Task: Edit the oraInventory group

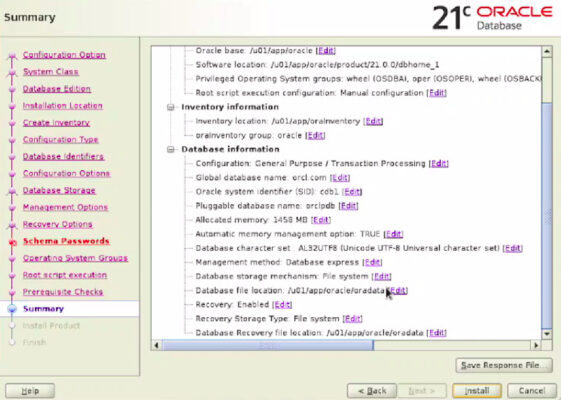Action: click(x=315, y=136)
